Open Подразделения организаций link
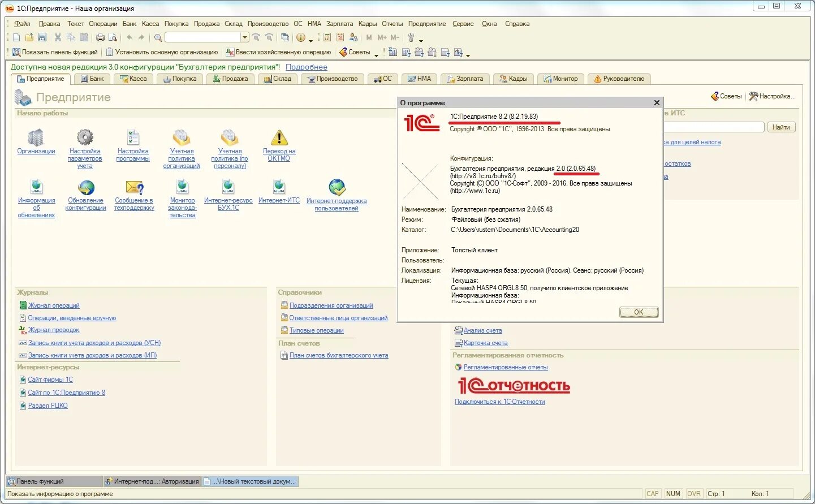 click(331, 305)
